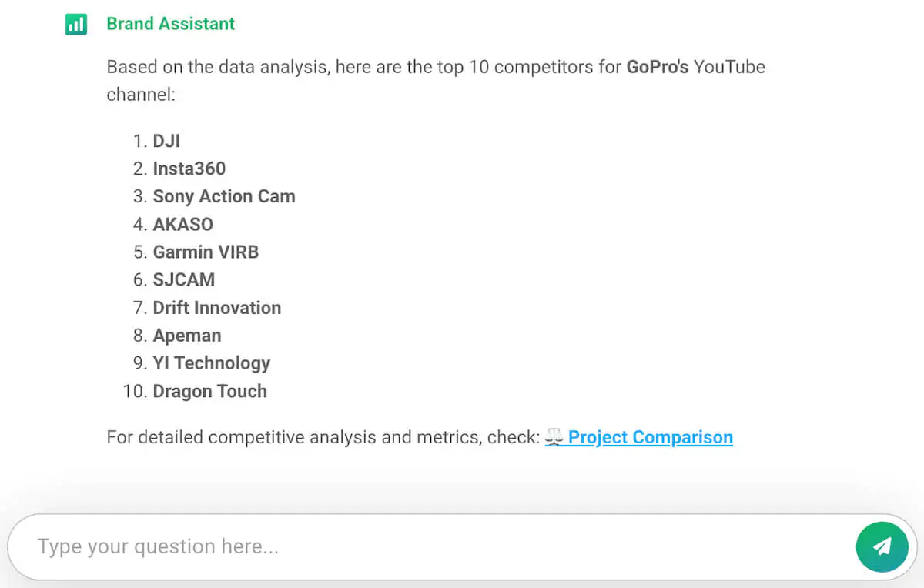Viewport: 924px width, 588px height.
Task: Click the scale icon beside Project Comparison
Action: 554,436
